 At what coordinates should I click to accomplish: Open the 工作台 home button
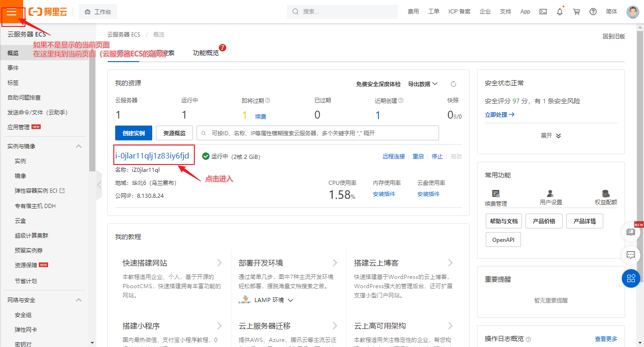coord(98,12)
